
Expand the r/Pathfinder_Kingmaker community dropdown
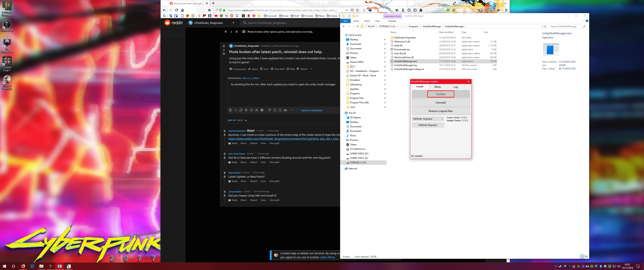[x=233, y=23]
